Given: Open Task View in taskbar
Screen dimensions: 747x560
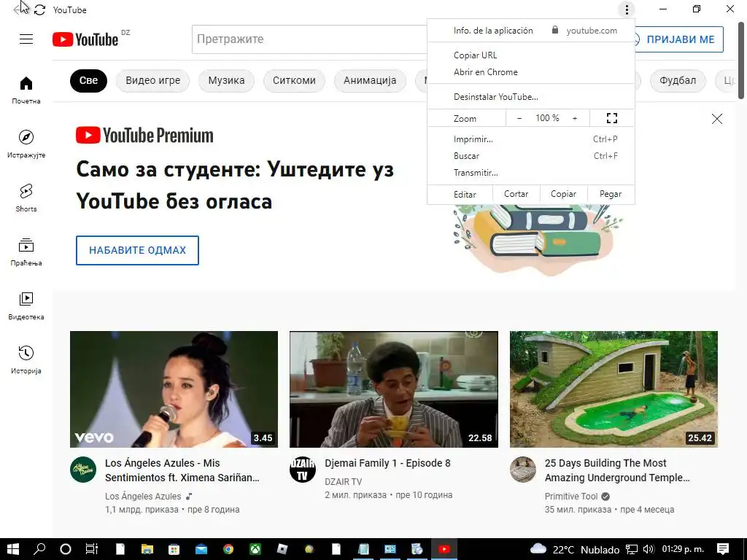Looking at the screenshot, I should click(91, 549).
